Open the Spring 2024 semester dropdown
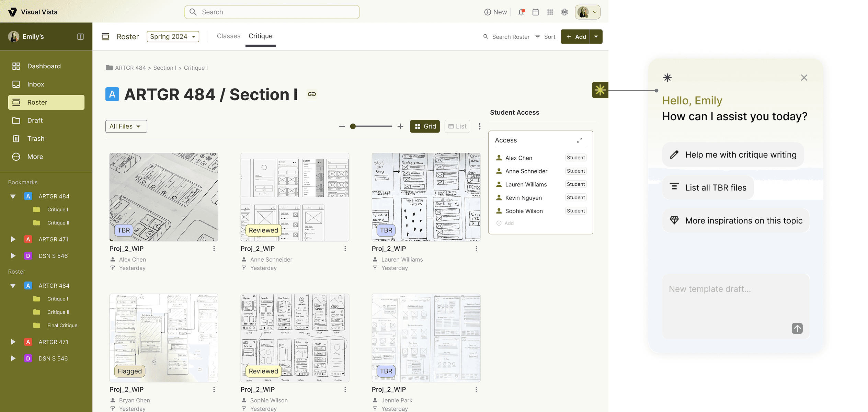This screenshot has width=868, height=412. click(173, 36)
